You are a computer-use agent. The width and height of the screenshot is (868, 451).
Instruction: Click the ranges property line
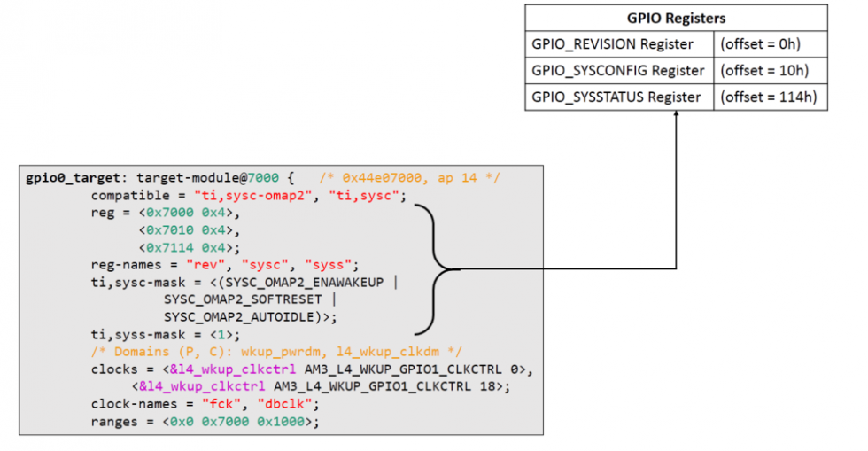pos(204,421)
